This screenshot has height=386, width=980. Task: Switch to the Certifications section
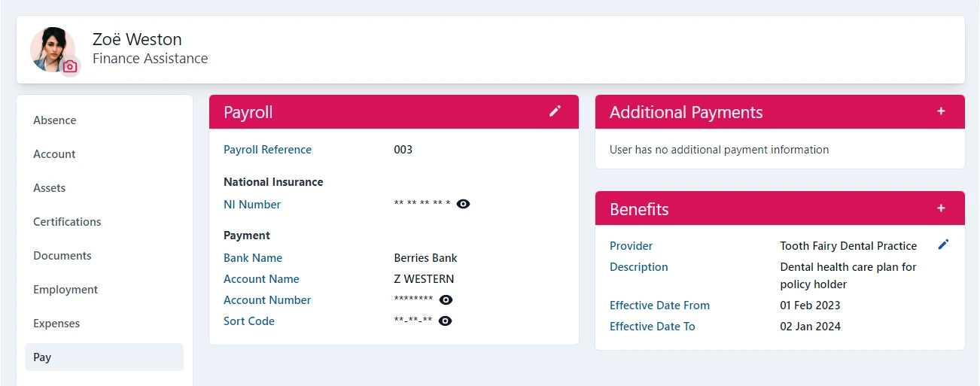[x=67, y=222]
